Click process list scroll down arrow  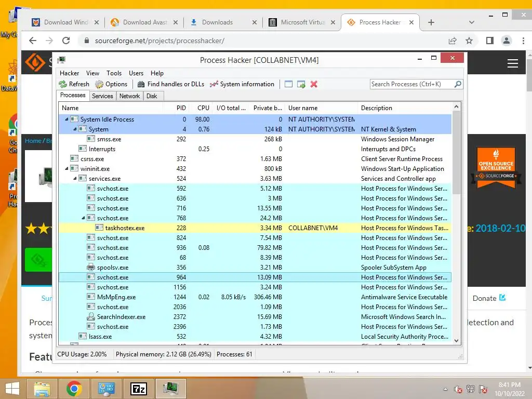point(456,340)
